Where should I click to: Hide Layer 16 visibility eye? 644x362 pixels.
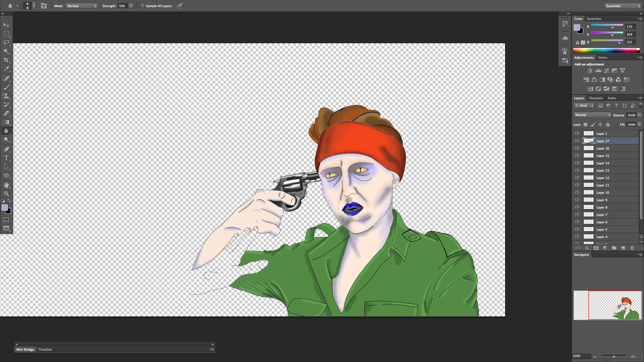[x=577, y=148]
